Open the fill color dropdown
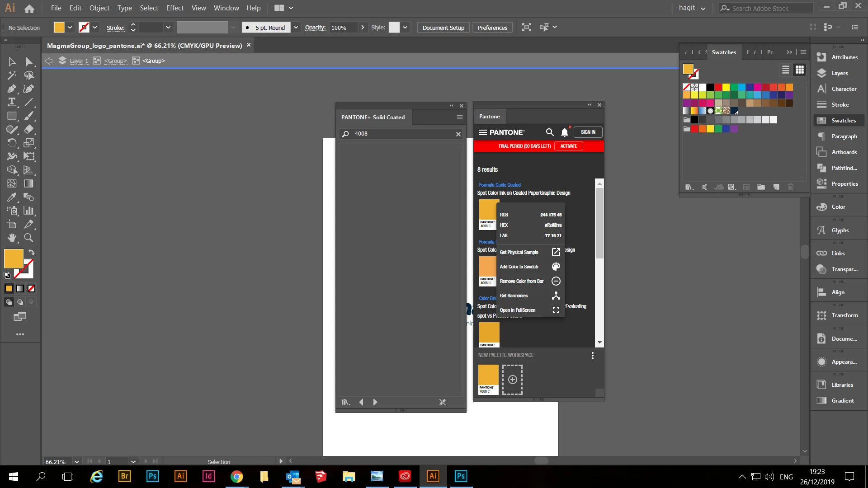This screenshot has width=868, height=488. [70, 28]
